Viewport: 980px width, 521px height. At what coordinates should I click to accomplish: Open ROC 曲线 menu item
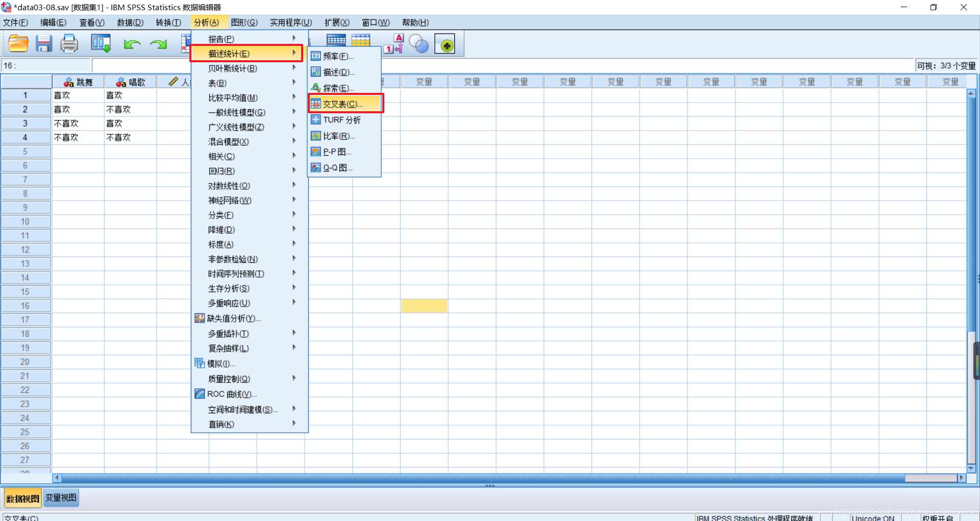point(250,394)
